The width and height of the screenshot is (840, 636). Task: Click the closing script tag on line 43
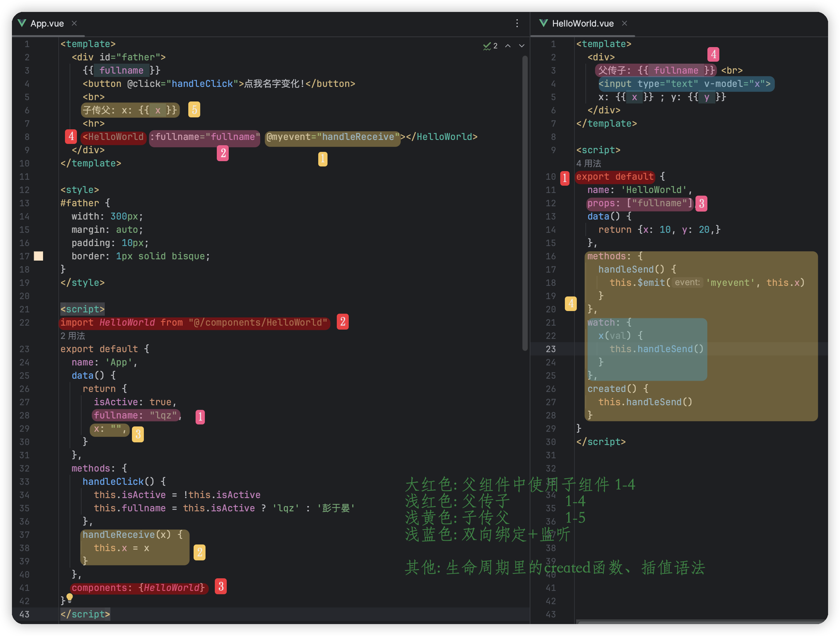pyautogui.click(x=85, y=614)
